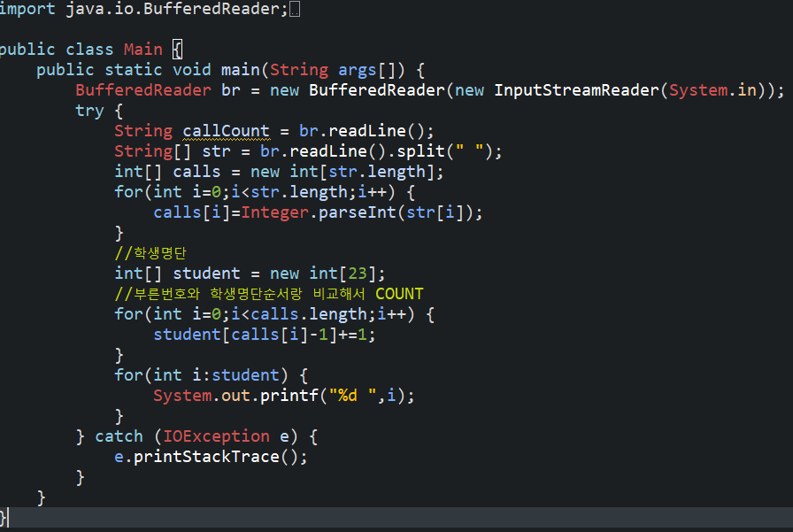This screenshot has height=532, width=793.
Task: Click Integer.parseInt in the code
Action: (318, 212)
